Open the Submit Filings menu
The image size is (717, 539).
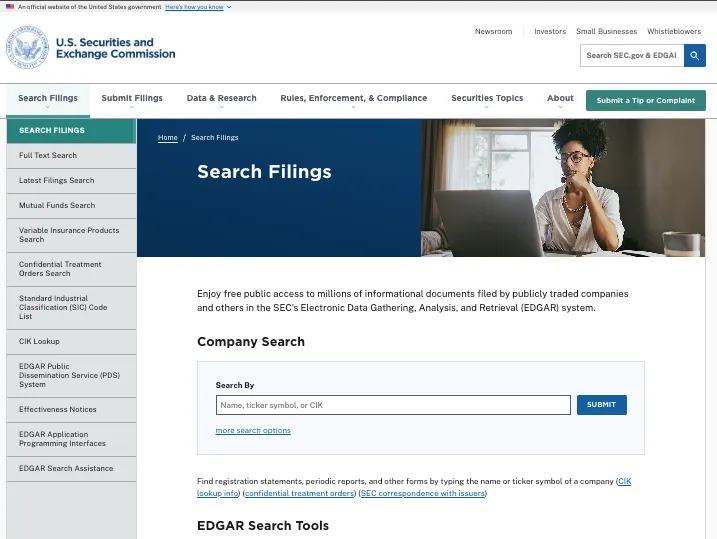click(132, 101)
